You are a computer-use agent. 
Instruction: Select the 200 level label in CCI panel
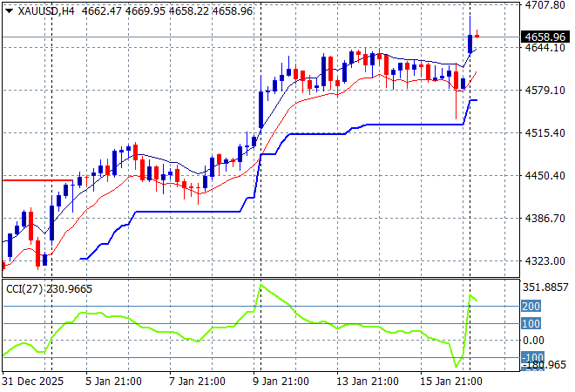pos(531,307)
